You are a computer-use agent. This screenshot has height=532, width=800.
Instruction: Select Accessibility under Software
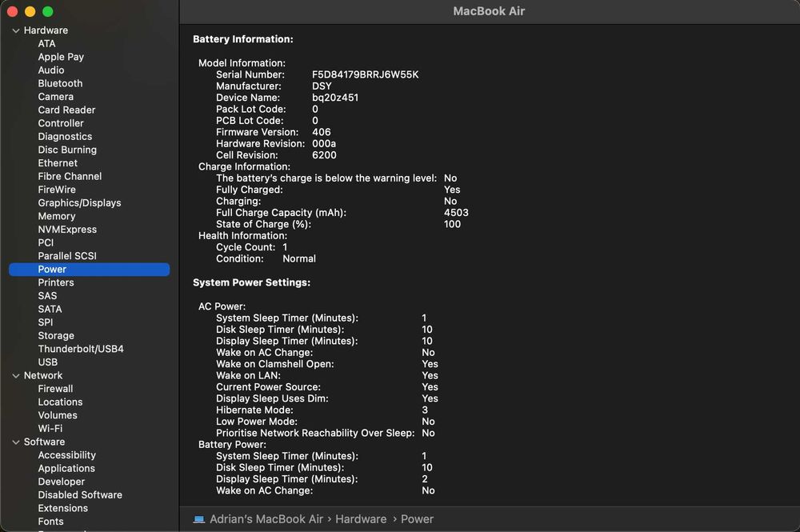pyautogui.click(x=67, y=455)
